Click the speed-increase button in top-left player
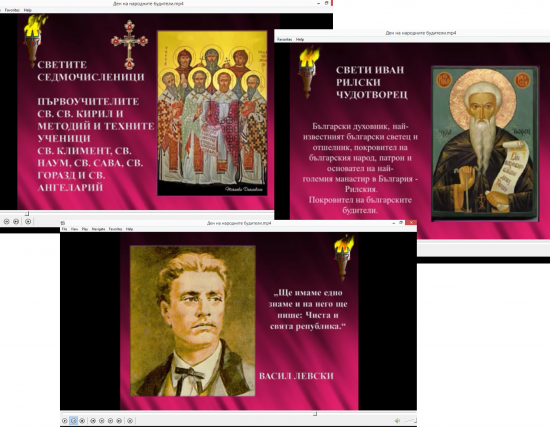The width and height of the screenshot is (550, 427). [x=6, y=221]
